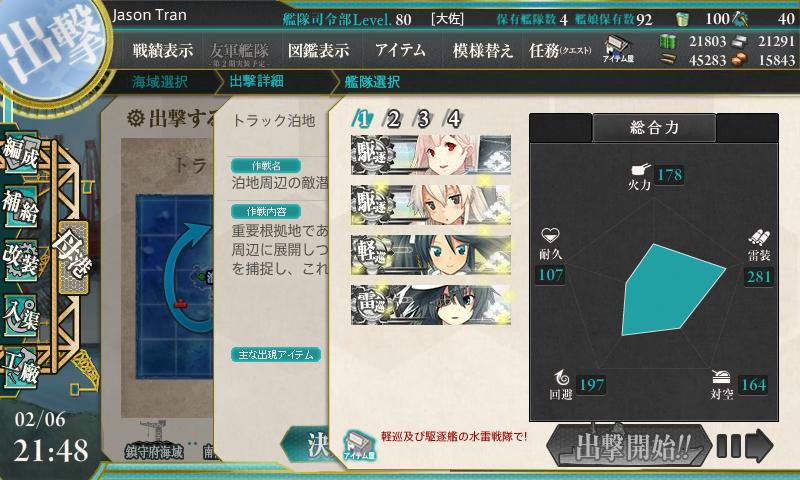Select fleet number 3 tab
The height and width of the screenshot is (480, 800).
[x=423, y=118]
